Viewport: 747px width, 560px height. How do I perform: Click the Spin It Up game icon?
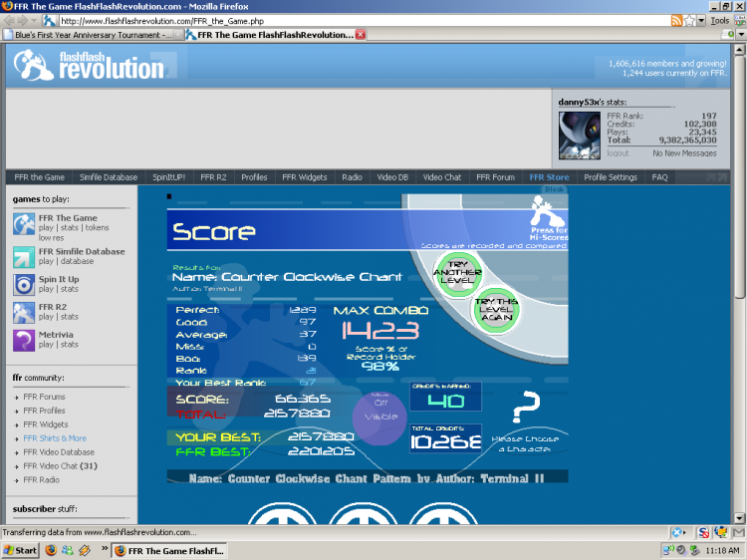pos(24,285)
